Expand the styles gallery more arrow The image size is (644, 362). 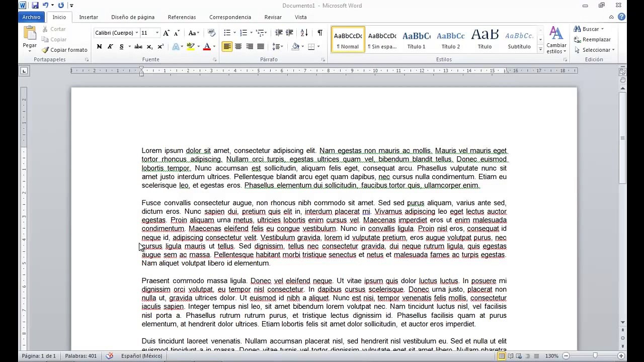pyautogui.click(x=541, y=48)
